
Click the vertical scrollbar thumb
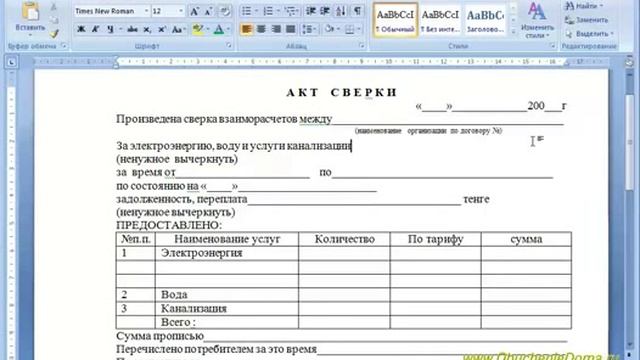click(x=630, y=143)
